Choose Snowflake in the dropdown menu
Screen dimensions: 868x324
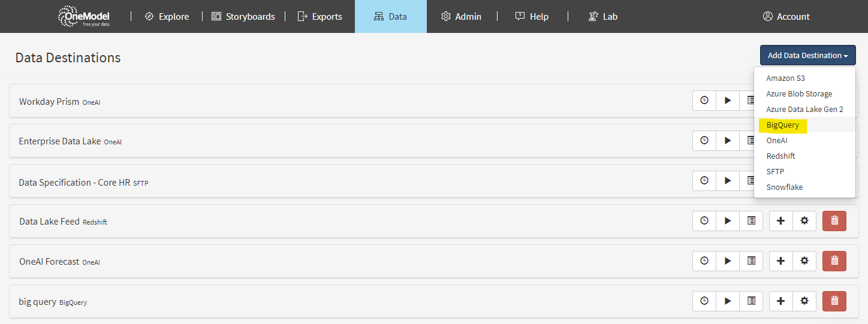coord(784,187)
